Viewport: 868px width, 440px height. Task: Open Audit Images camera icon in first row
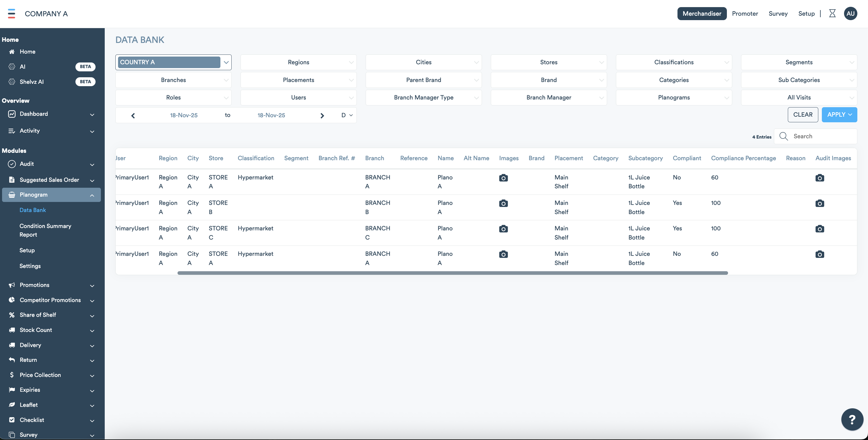(819, 178)
